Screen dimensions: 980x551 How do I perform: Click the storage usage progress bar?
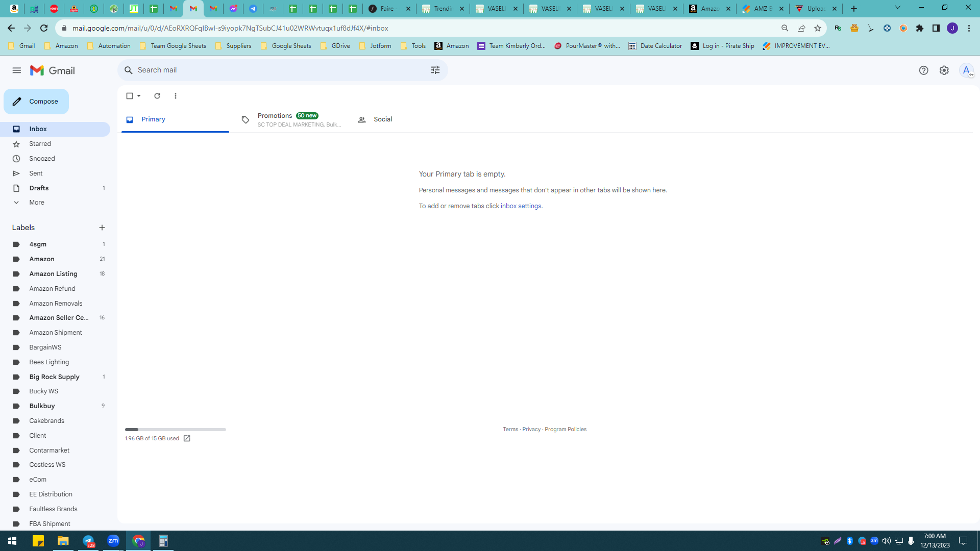tap(175, 430)
